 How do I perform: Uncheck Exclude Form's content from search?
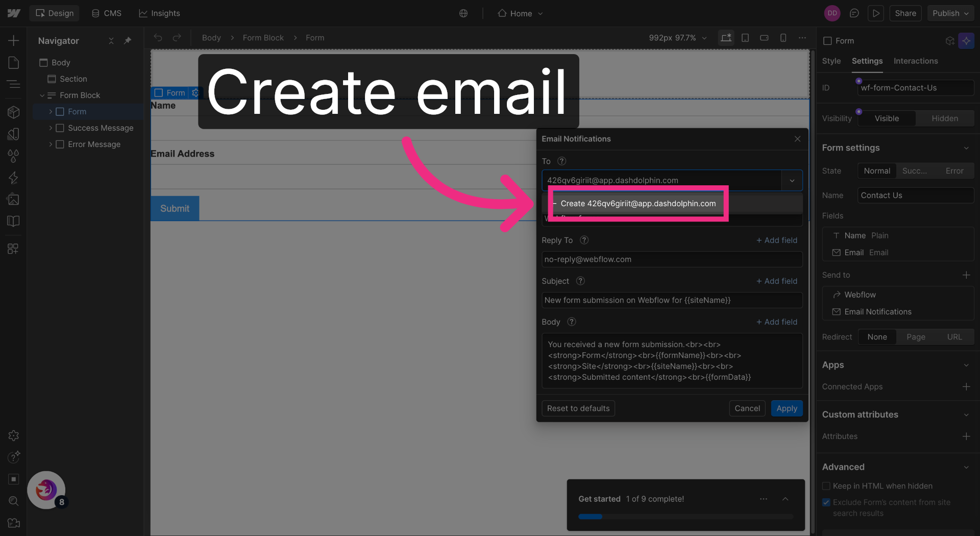tap(826, 502)
